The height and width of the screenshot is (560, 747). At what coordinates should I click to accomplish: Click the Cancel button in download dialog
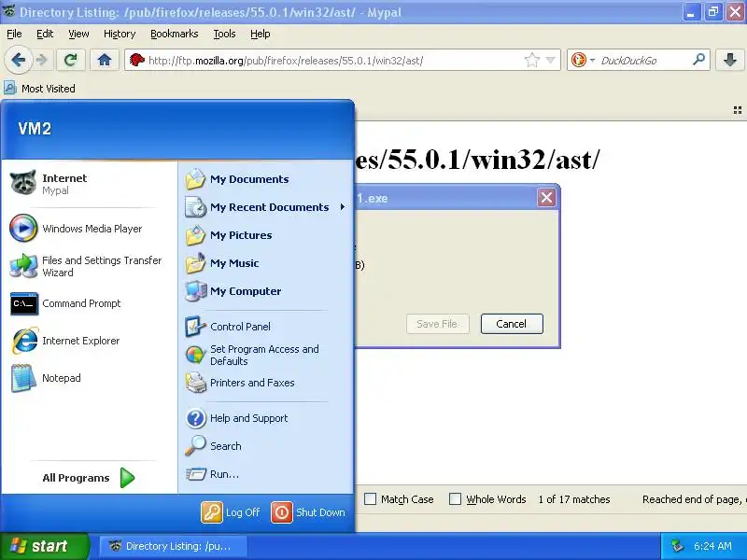[x=512, y=324]
